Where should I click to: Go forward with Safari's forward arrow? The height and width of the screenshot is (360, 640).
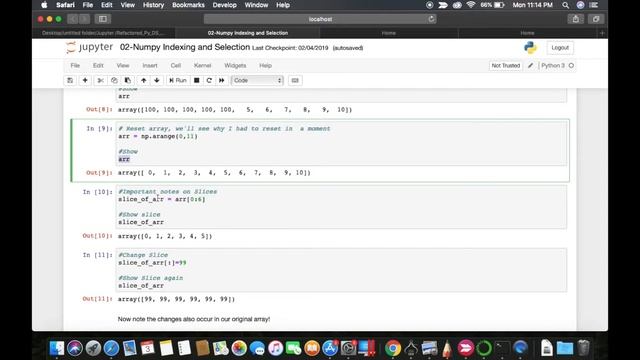click(84, 19)
